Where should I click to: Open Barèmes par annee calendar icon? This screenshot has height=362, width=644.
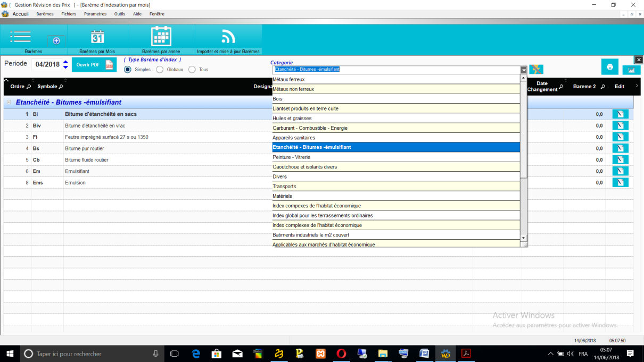pyautogui.click(x=161, y=37)
